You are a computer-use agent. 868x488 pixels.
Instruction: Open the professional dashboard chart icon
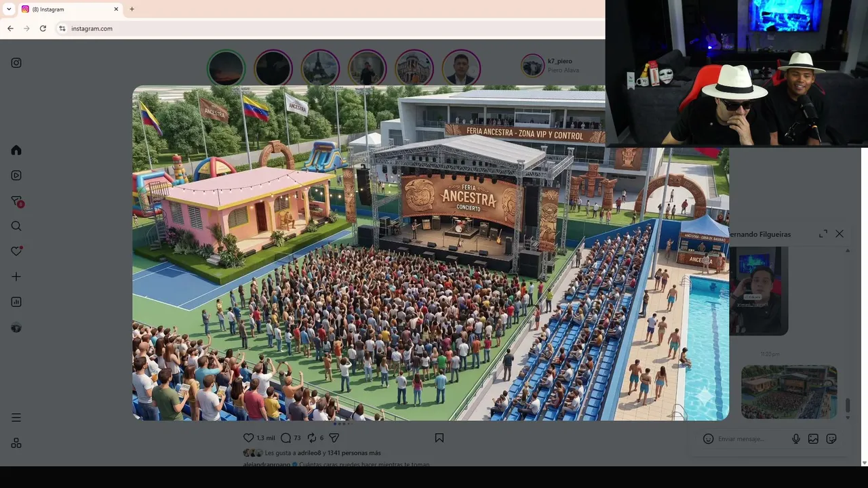[x=16, y=302]
